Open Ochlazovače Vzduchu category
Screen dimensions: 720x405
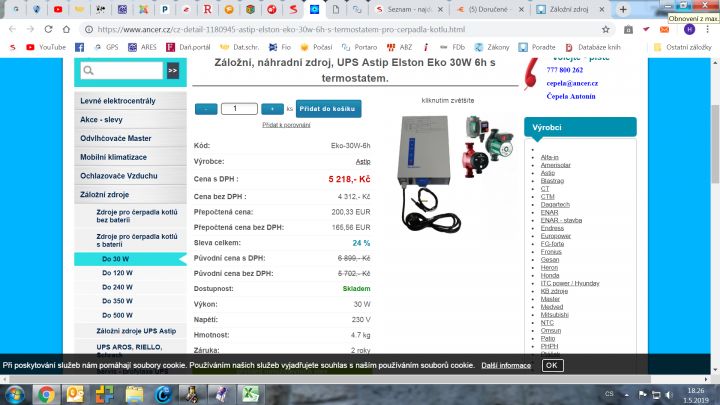point(130,176)
